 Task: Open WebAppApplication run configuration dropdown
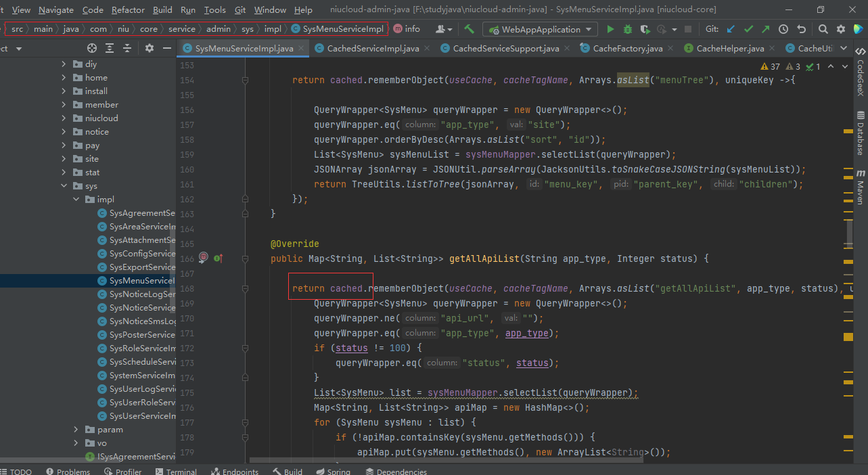pos(540,29)
